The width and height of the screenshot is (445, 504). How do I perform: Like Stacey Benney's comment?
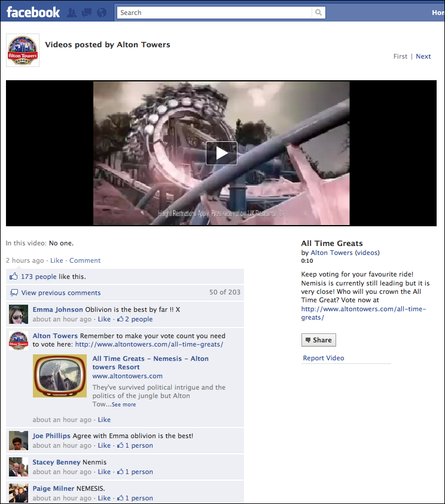point(104,472)
